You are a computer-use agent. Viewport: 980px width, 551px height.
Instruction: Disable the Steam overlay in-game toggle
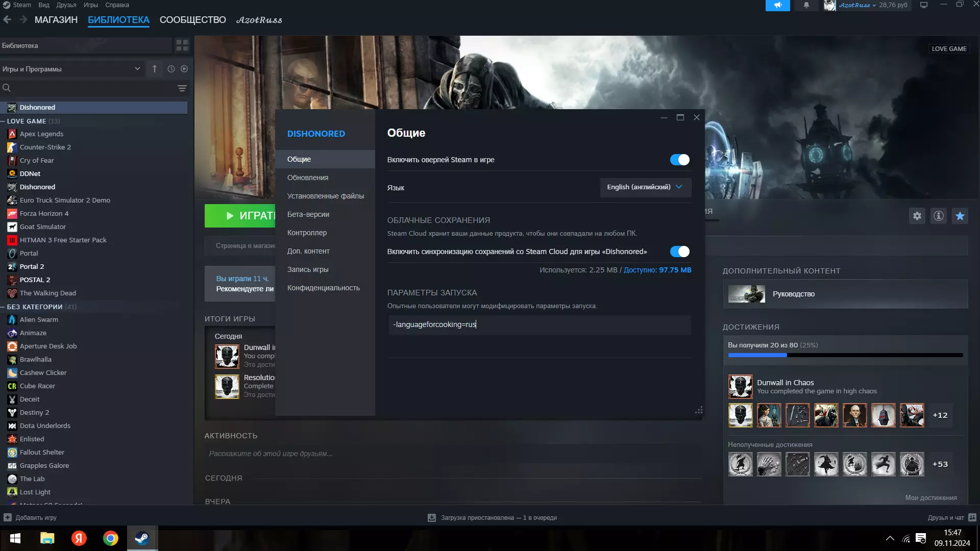pos(679,160)
